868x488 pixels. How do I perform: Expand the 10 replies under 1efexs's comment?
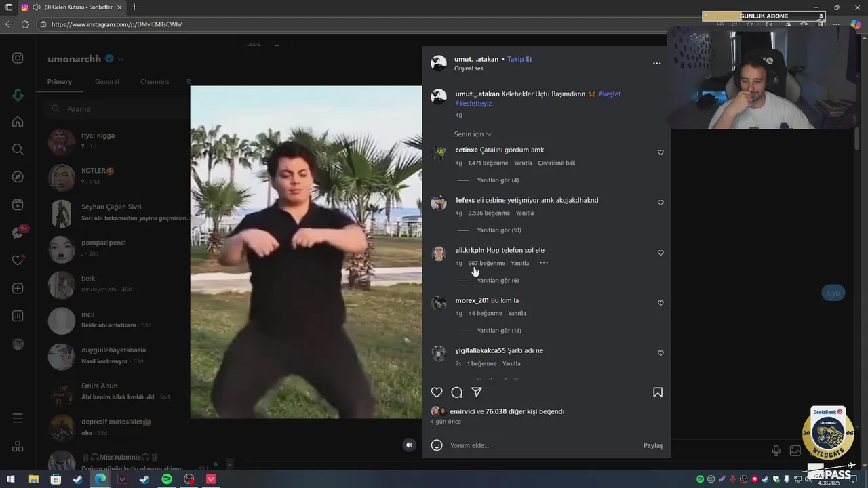(499, 230)
